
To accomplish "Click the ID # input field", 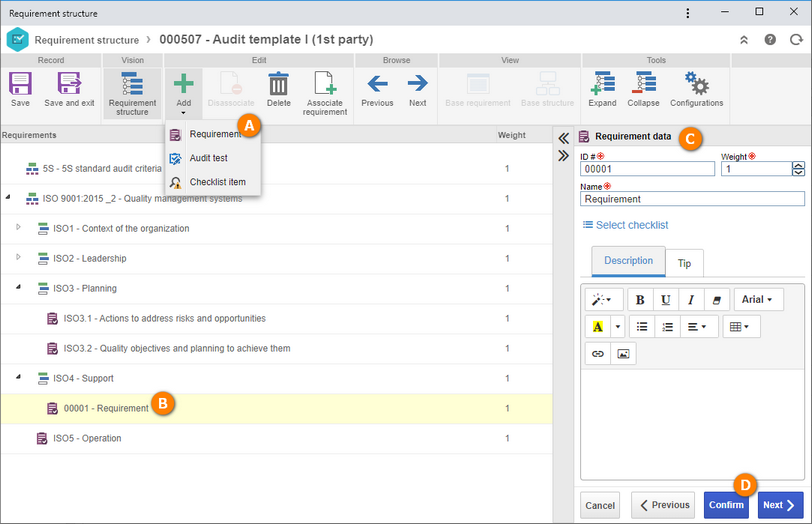I will 647,169.
